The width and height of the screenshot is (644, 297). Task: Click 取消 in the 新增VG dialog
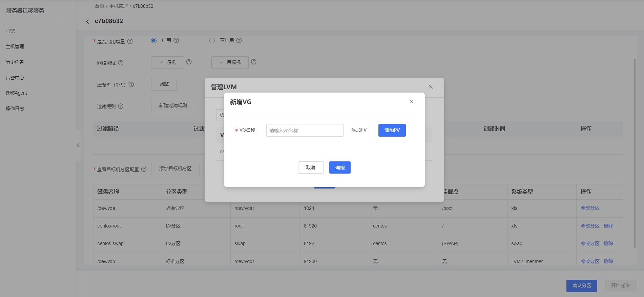coord(311,167)
